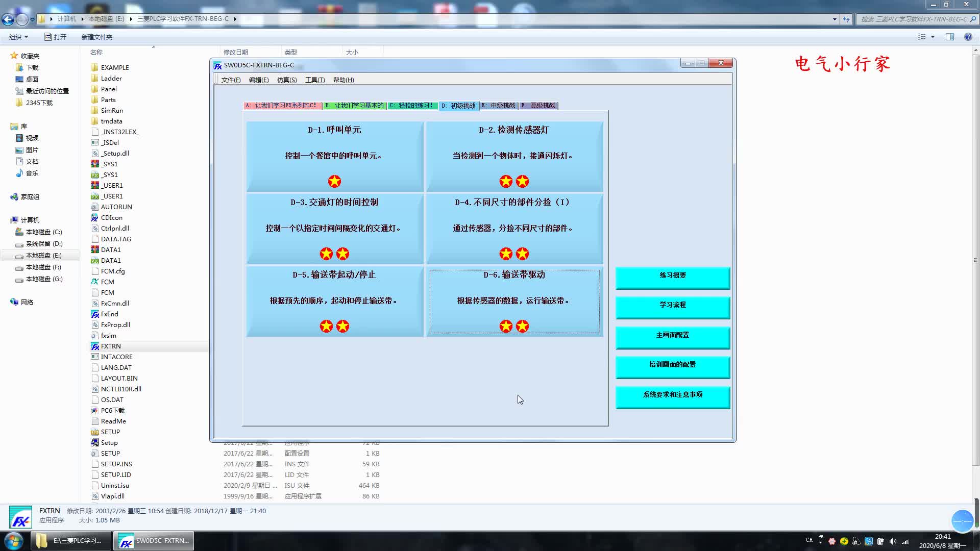Select the Parts folder icon
Viewport: 980px width, 551px height.
pyautogui.click(x=94, y=99)
